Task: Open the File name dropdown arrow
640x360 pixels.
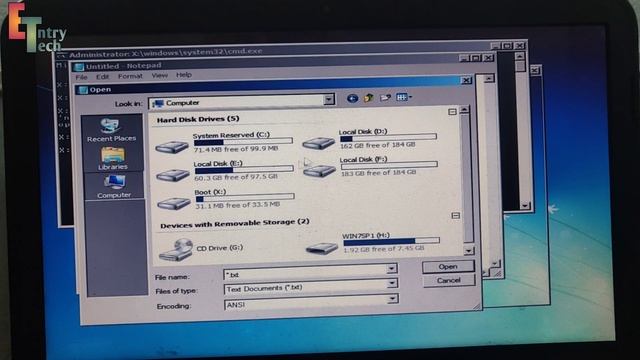Action: click(391, 268)
